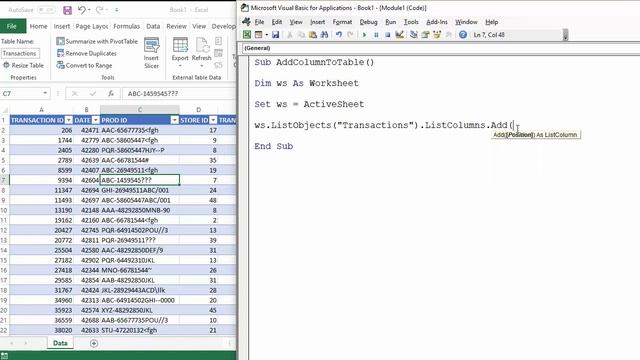Edit the Table Name field Transactions

[20, 53]
